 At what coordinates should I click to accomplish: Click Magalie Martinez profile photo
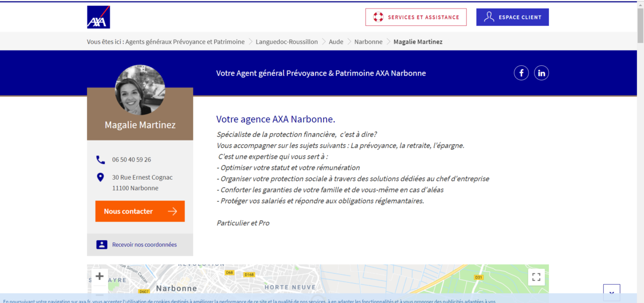pos(140,90)
